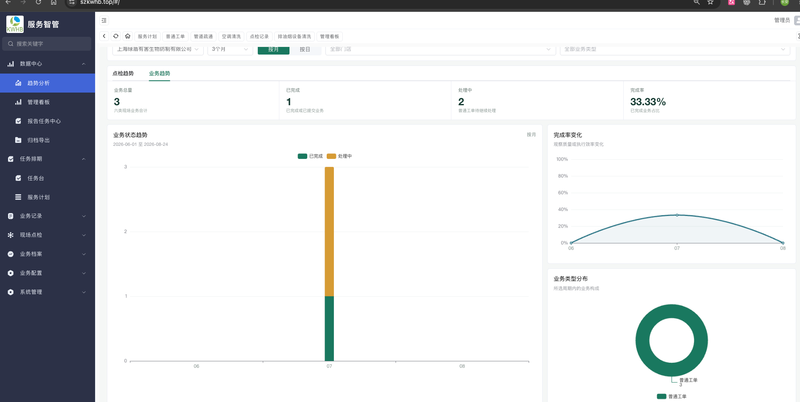This screenshot has height=402, width=800.
Task: Click the refresh icon in tab bar
Action: pos(116,36)
